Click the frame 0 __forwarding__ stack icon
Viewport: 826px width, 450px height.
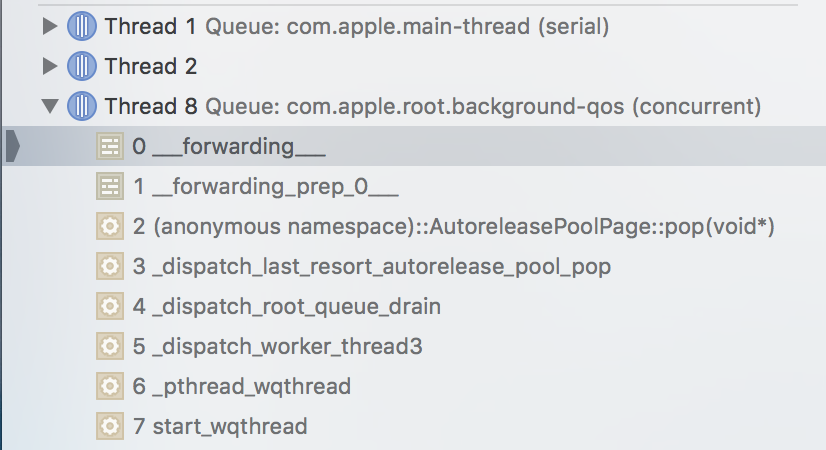point(109,147)
